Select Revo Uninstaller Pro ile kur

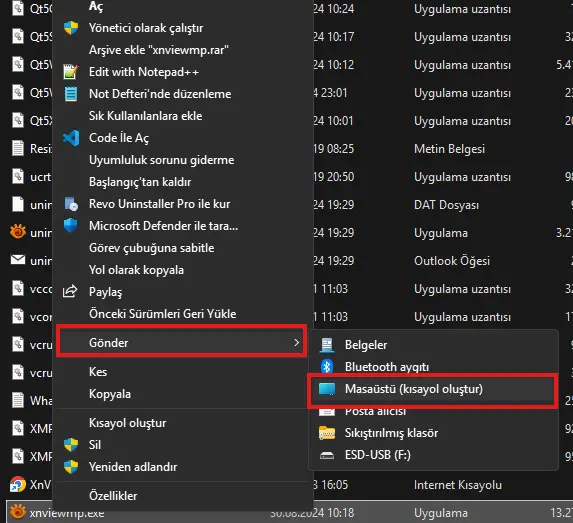tap(159, 204)
